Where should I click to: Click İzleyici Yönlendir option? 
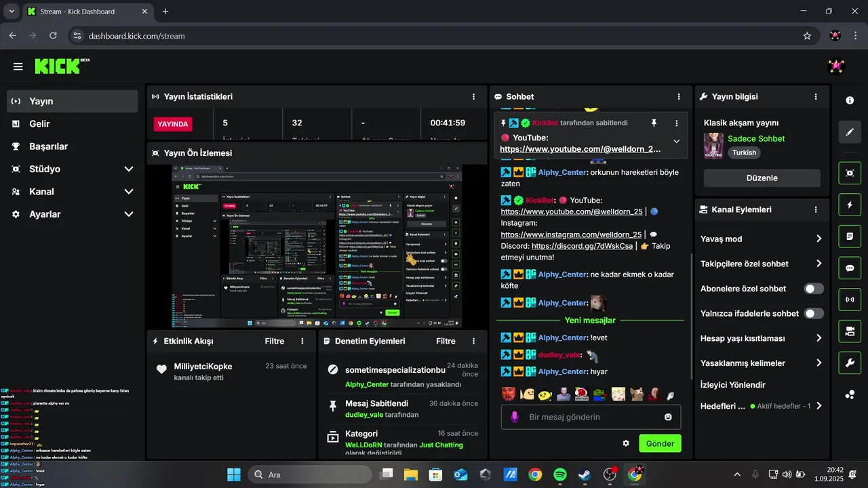732,384
